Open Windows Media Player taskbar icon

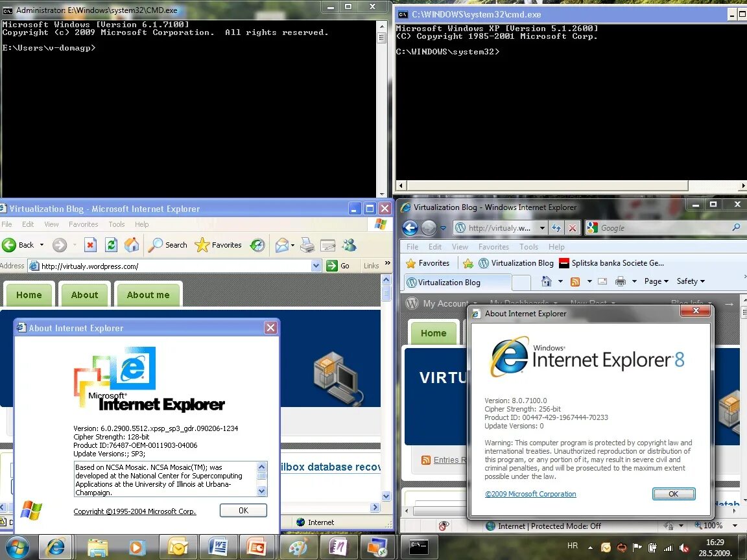click(x=137, y=547)
